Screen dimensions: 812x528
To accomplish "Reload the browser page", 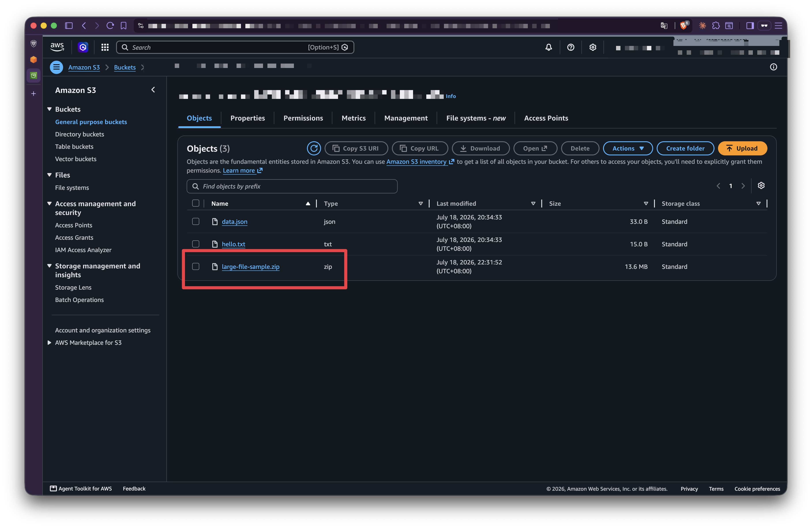I will (x=110, y=26).
